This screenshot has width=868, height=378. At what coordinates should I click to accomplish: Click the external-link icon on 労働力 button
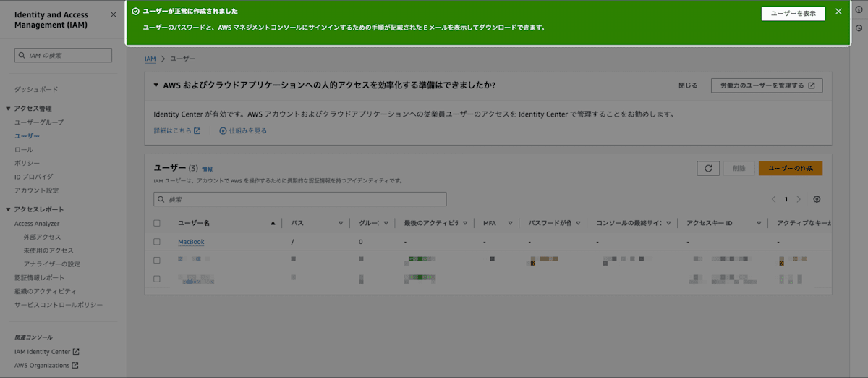tap(812, 85)
